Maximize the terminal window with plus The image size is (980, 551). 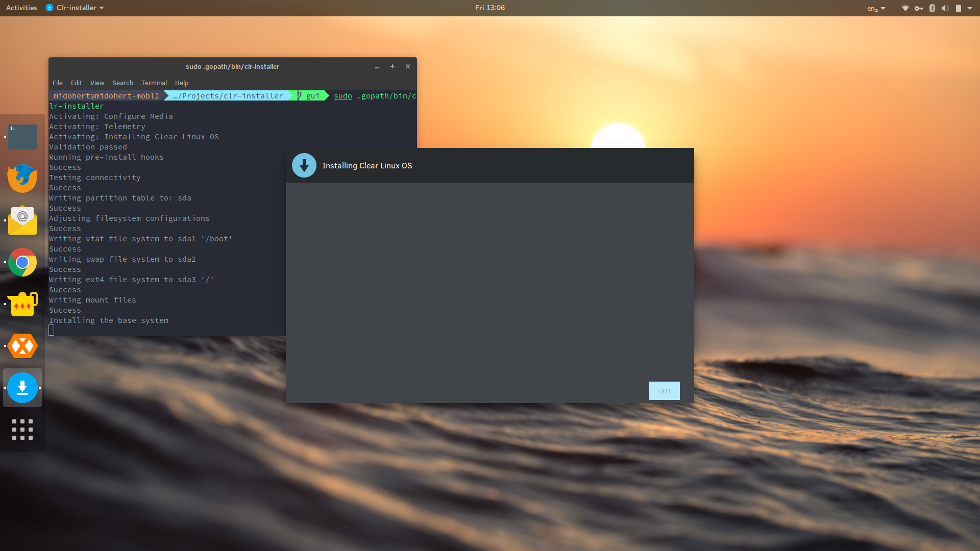(x=393, y=66)
